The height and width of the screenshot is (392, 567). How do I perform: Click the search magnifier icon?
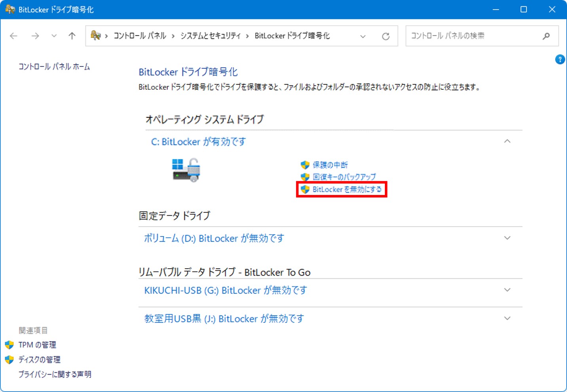(x=546, y=36)
